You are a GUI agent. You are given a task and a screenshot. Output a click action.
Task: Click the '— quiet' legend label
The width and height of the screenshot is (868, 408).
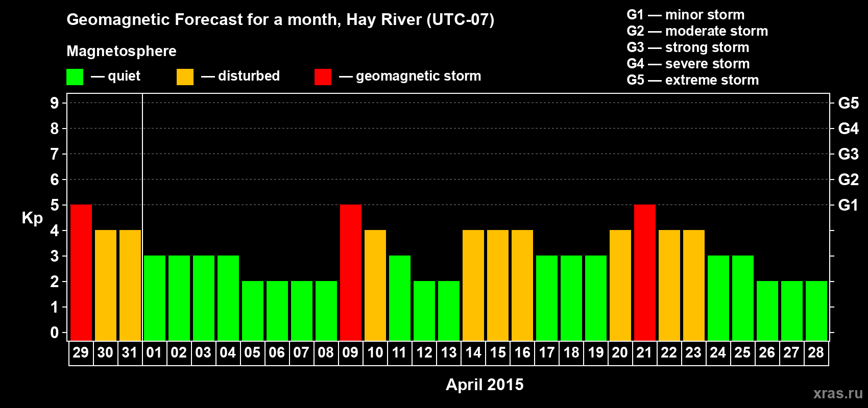[x=115, y=76]
